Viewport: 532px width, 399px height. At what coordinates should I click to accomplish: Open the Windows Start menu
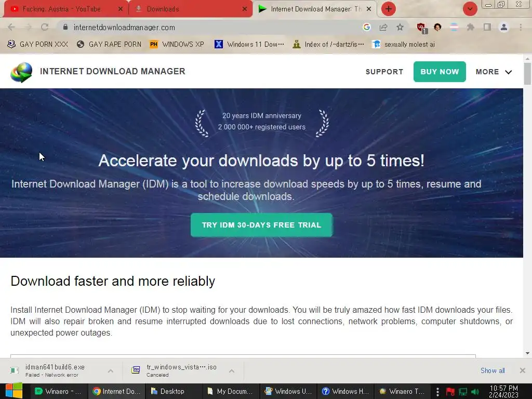(x=14, y=391)
